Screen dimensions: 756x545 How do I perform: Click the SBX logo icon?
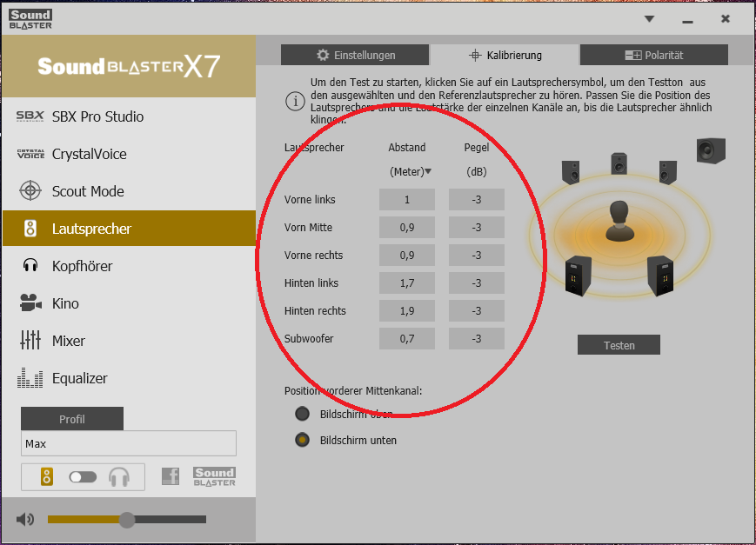(30, 116)
